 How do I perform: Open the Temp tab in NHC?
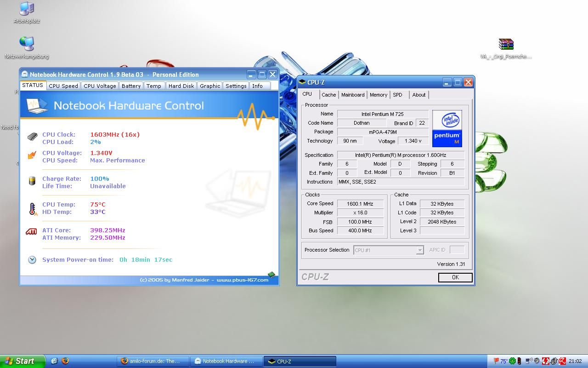coord(154,86)
